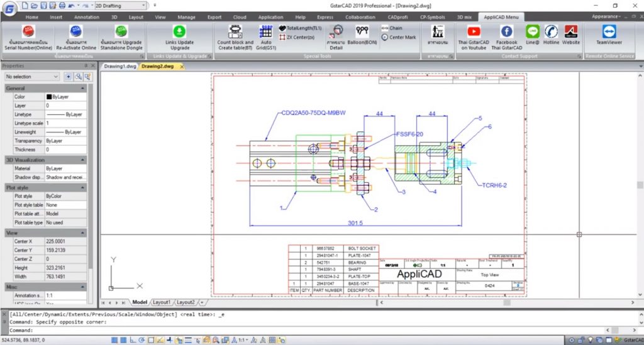Screen dimensions: 644x345
Task: Select the Balloon(BON) tool
Action: pos(362,35)
